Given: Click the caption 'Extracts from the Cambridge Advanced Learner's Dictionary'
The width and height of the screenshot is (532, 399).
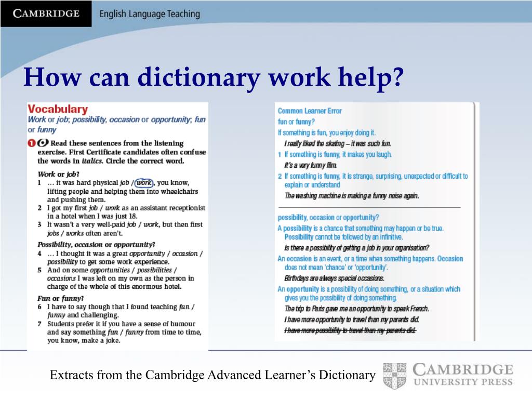Looking at the screenshot, I should 212,375.
